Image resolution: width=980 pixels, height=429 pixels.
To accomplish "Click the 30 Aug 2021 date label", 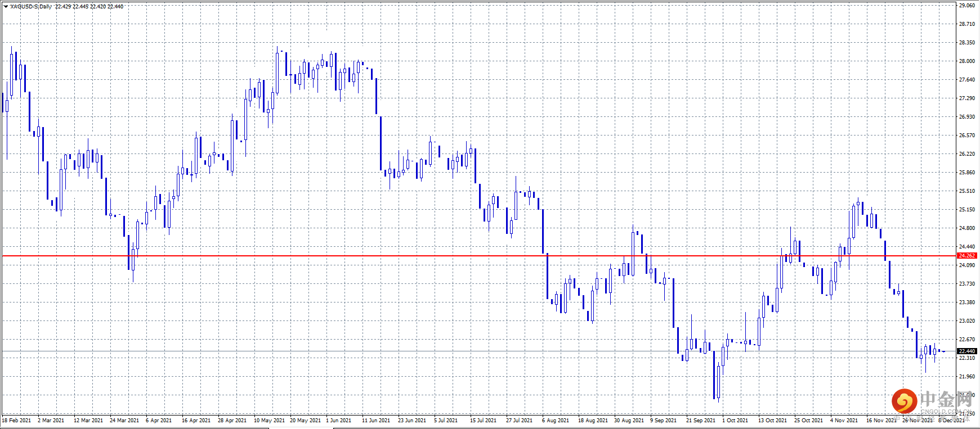I will click(x=629, y=421).
